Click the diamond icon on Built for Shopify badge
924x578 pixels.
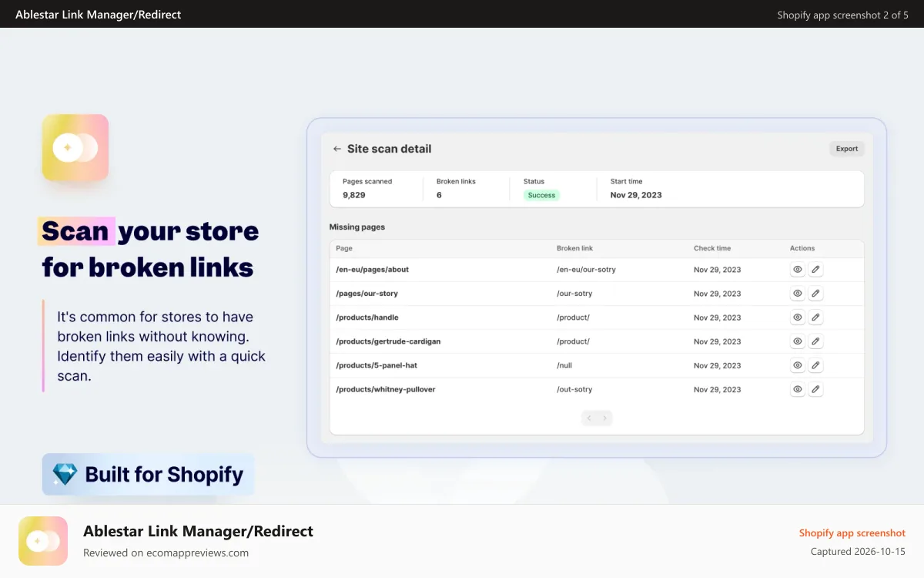tap(65, 475)
